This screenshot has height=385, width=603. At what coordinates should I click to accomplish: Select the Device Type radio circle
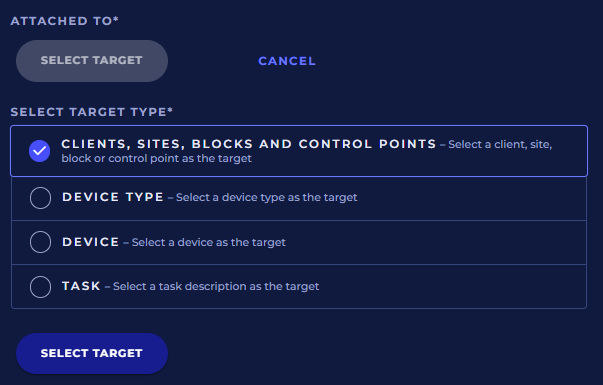(40, 198)
